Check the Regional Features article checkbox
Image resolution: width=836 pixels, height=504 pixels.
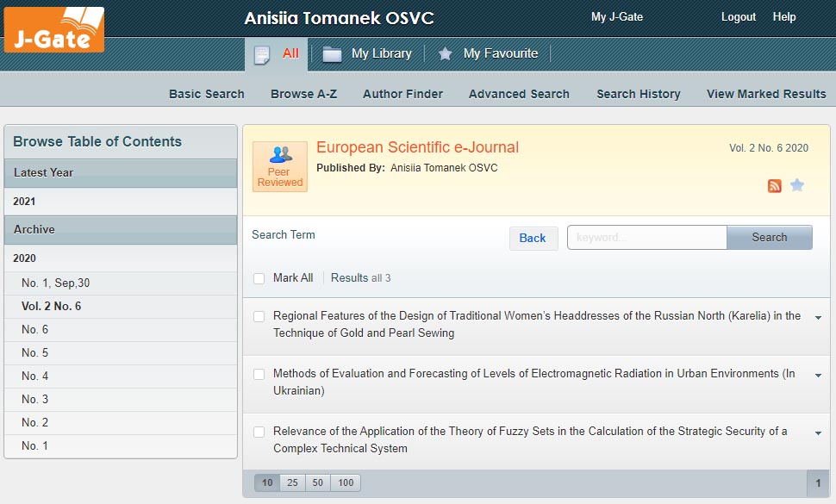click(259, 317)
